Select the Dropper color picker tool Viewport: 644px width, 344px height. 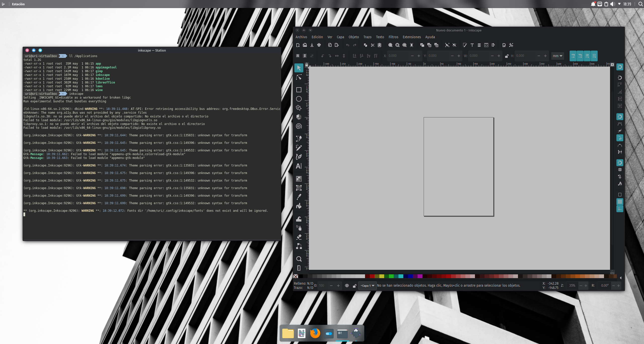tap(299, 197)
